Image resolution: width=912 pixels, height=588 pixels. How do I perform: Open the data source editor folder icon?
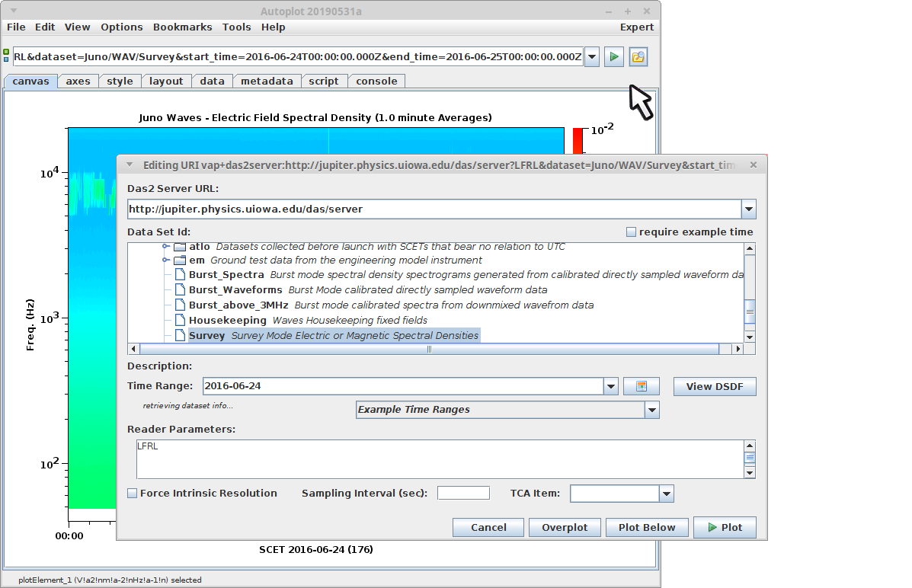tap(638, 57)
